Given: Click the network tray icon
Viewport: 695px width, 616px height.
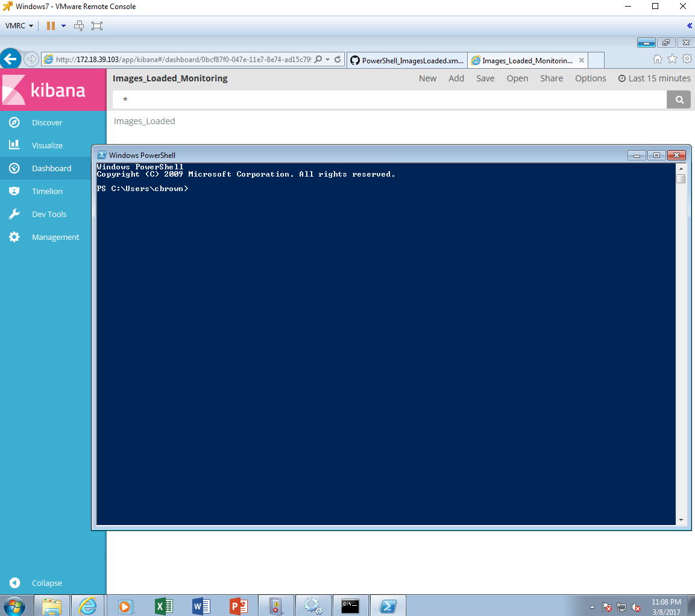Looking at the screenshot, I should [x=621, y=607].
